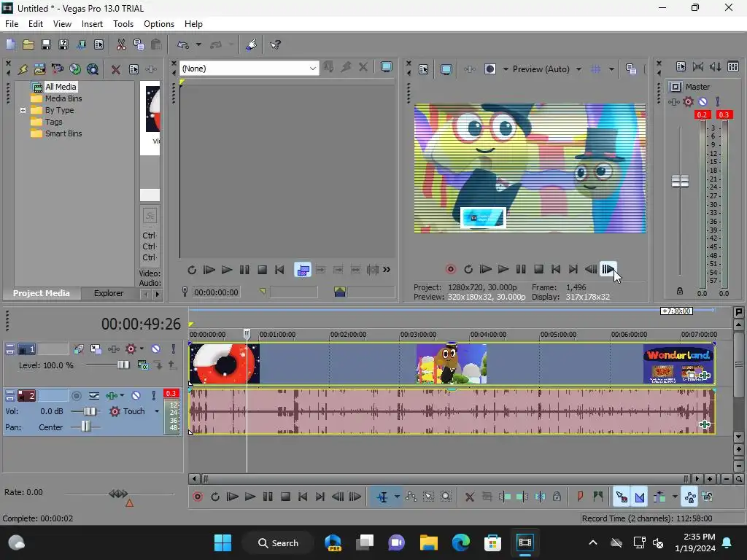Screen dimensions: 747x560
Task: Arm audio track 2 for record
Action: 76,396
